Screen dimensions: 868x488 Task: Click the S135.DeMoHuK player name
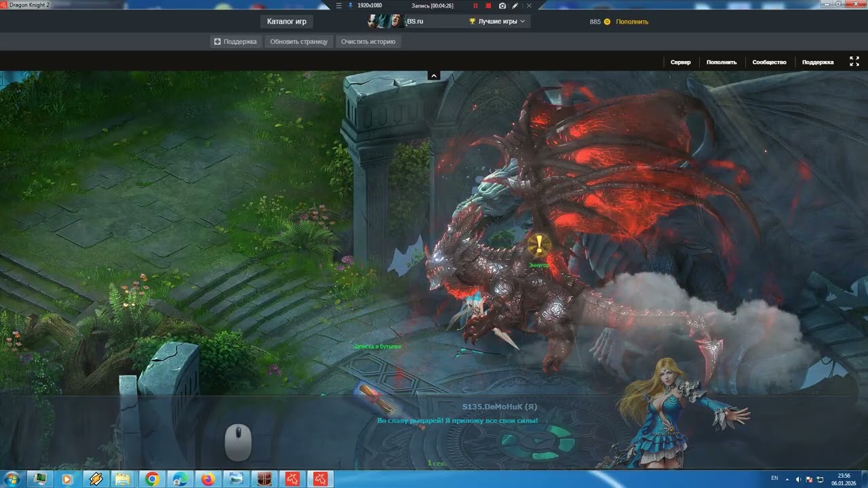click(500, 407)
